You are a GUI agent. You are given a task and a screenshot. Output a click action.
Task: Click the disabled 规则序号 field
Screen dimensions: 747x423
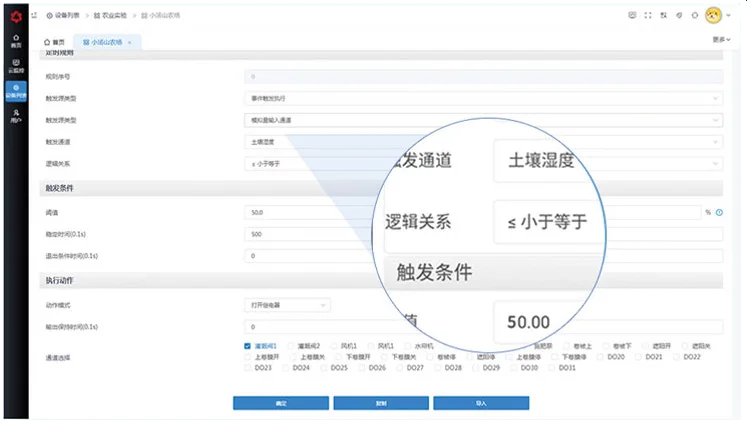(x=484, y=77)
